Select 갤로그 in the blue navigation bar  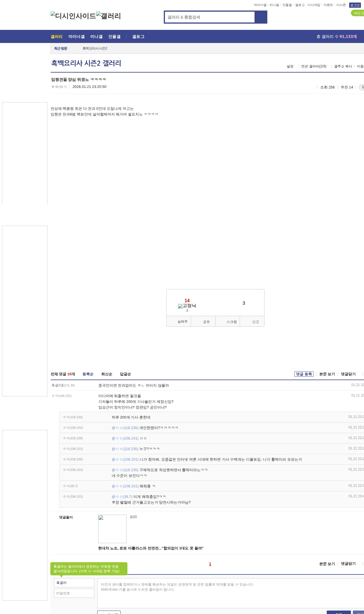coord(138,36)
